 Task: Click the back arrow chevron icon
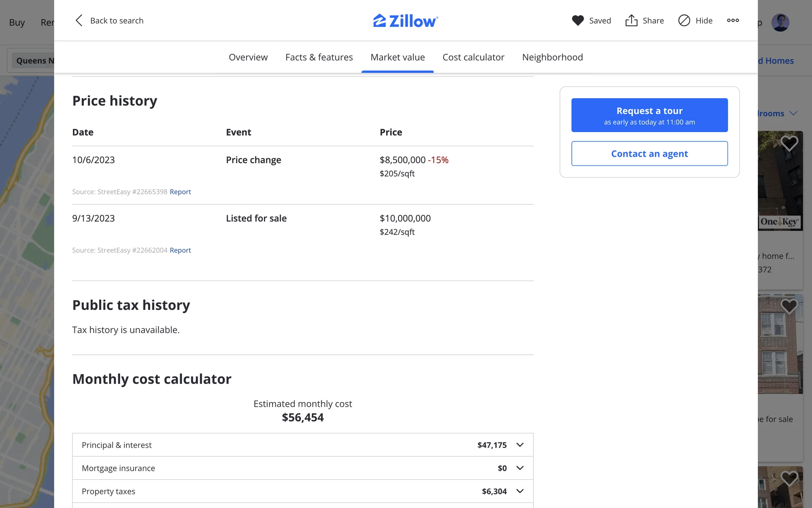pos(79,20)
